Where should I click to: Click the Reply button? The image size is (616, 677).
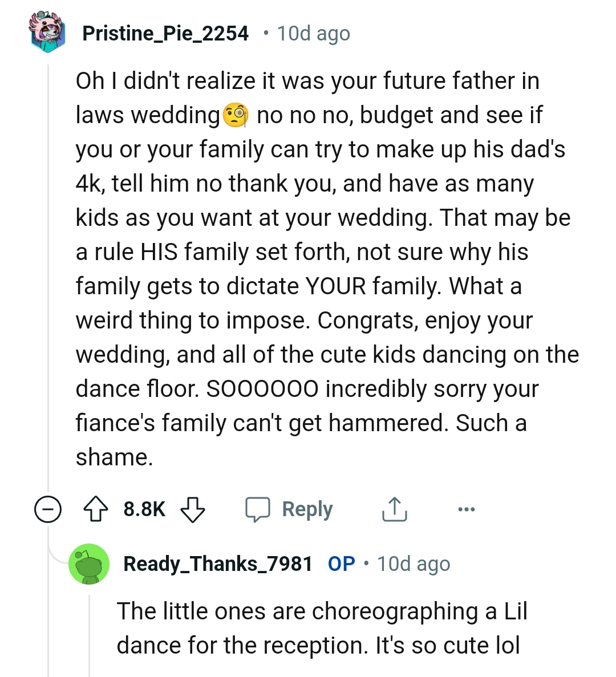tap(307, 509)
